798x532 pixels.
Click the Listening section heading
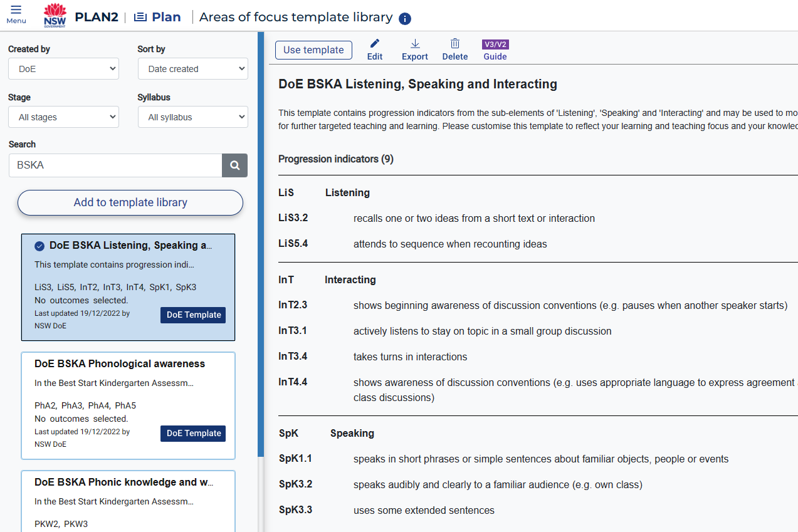point(347,192)
